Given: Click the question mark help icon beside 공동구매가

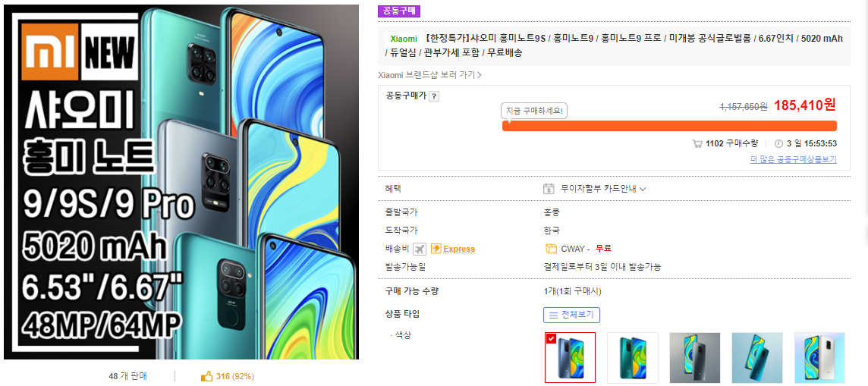Looking at the screenshot, I should tap(434, 97).
